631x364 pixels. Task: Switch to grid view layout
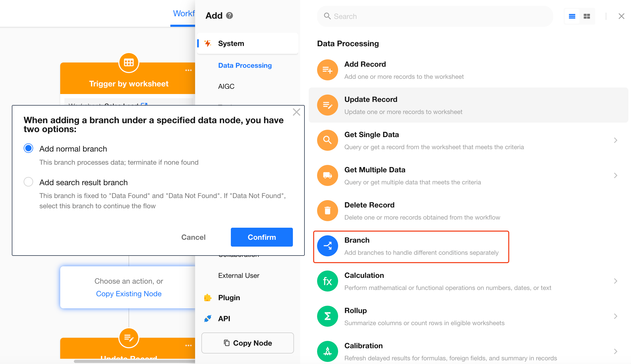[587, 16]
